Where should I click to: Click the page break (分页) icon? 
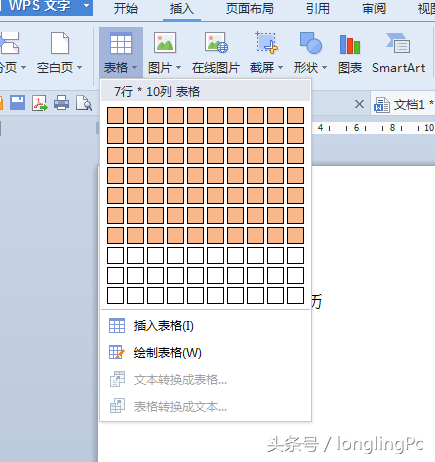point(10,43)
